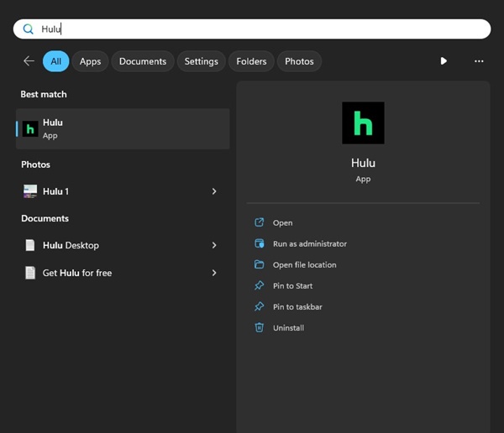Click the Hulu 1 photo thumbnail icon
This screenshot has width=504, height=433.
tap(30, 191)
